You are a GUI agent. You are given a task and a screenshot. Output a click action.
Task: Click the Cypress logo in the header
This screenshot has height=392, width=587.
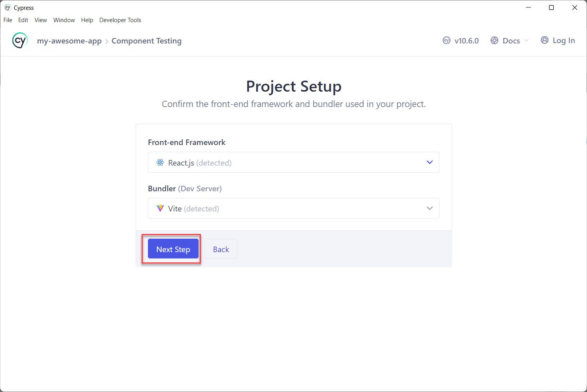coord(20,40)
